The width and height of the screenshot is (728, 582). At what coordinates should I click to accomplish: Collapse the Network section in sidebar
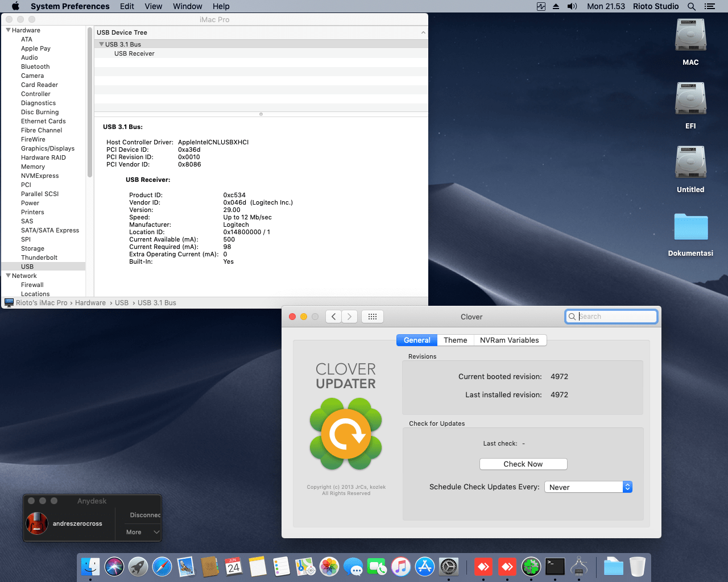coord(9,276)
